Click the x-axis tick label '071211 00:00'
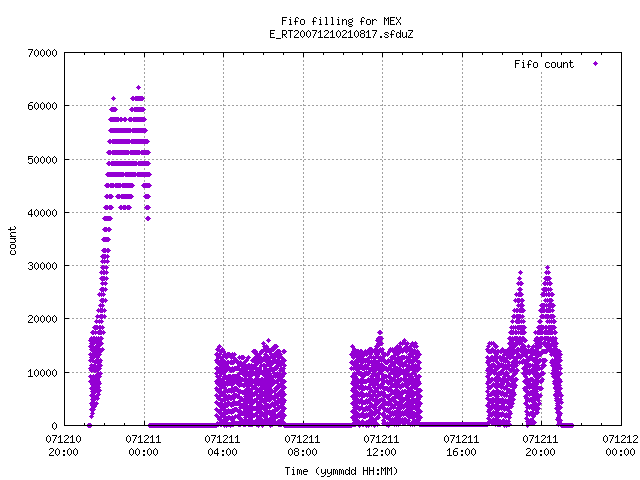Screen dimensions: 640x480 point(143,446)
